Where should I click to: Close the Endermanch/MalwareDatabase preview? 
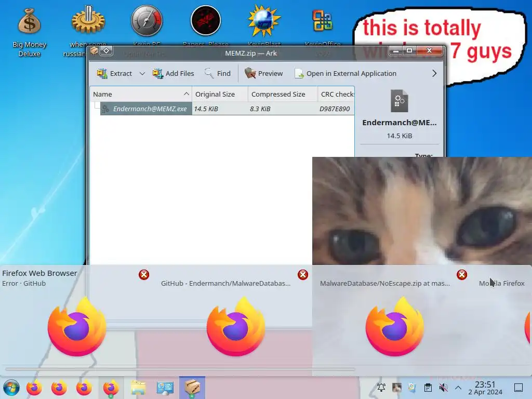[x=303, y=274]
